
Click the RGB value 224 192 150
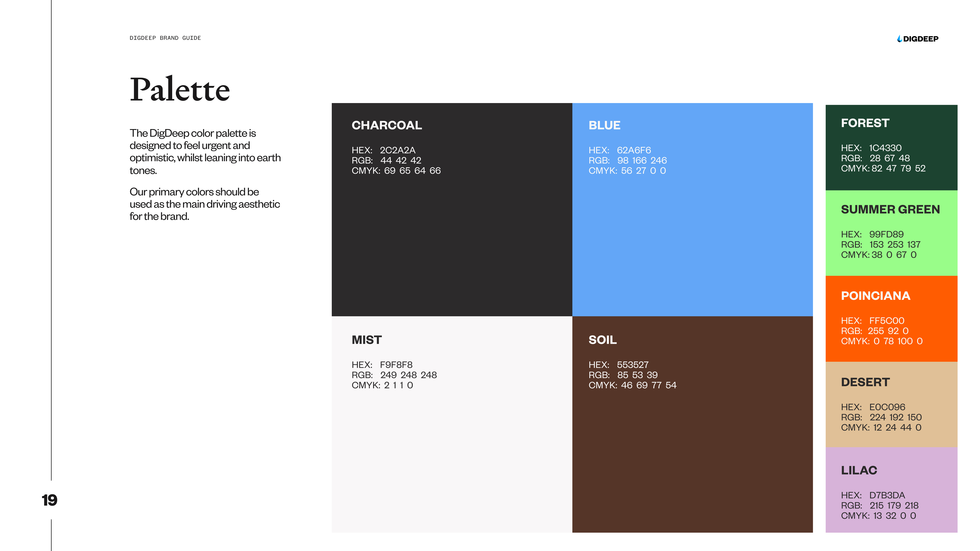(896, 417)
